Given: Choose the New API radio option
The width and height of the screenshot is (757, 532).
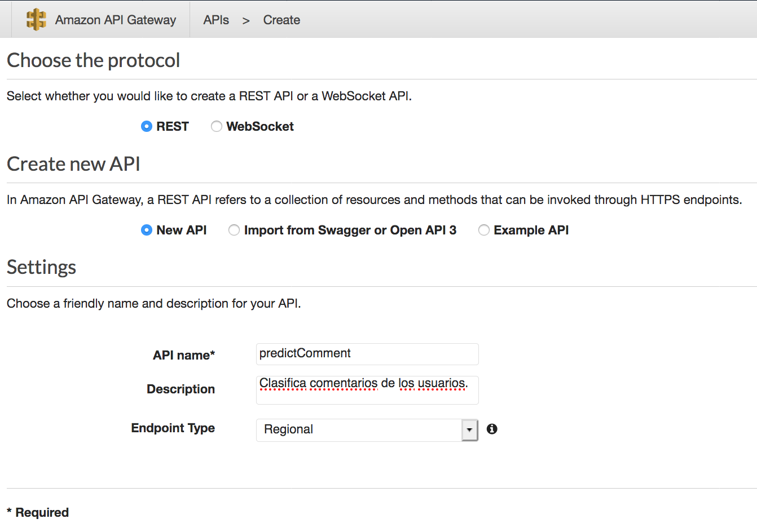Looking at the screenshot, I should click(147, 230).
